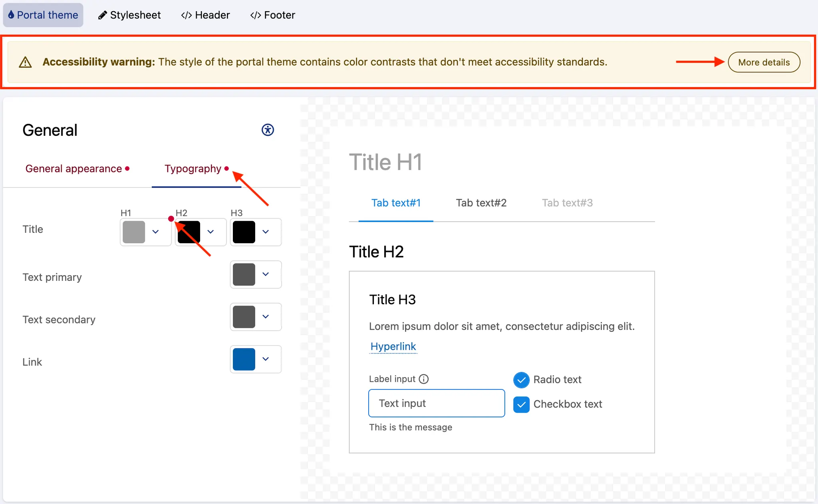818x504 pixels.
Task: Expand the Text primary color dropdown
Action: click(x=266, y=274)
